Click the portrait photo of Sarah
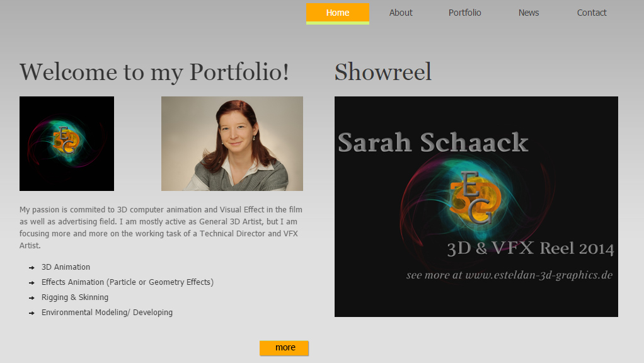Screen dimensions: 644x363 click(232, 144)
